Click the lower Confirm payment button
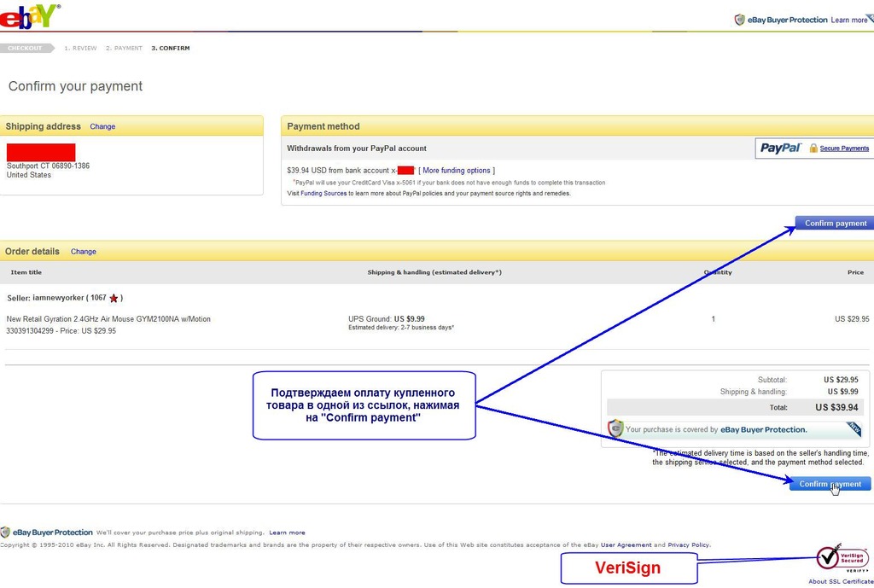Screen dimensions: 874x588 pyautogui.click(x=830, y=484)
